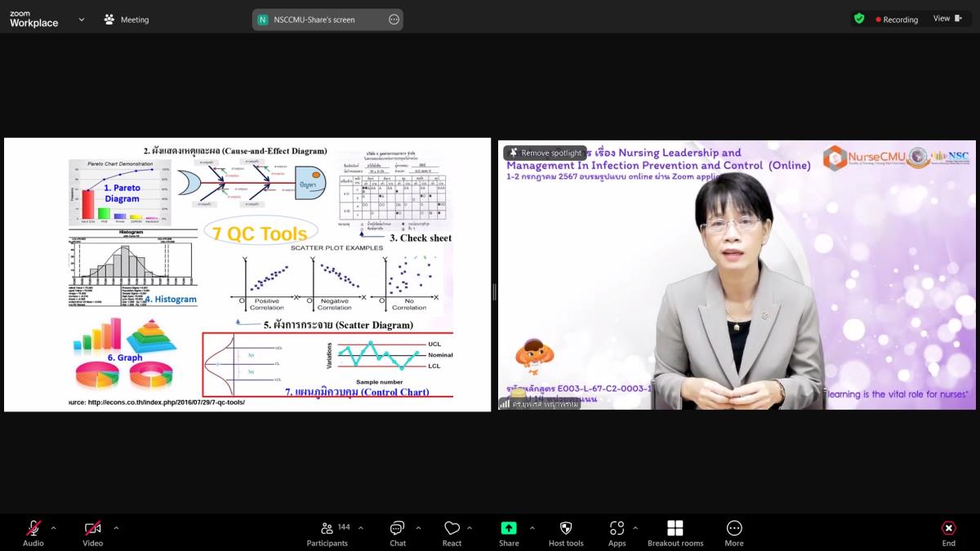This screenshot has width=980, height=551.
Task: Click the '6. Graph' label on slide
Action: (x=125, y=358)
